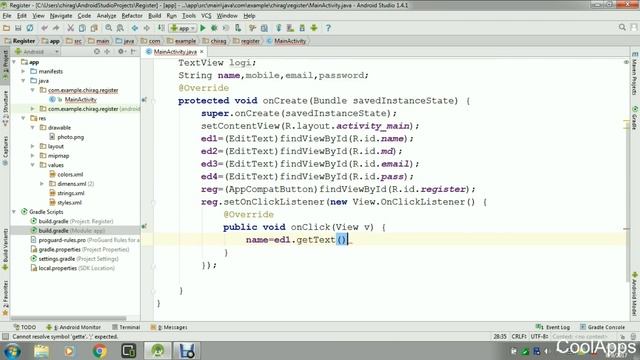
Task: Click the Synchronize toolbar icon
Action: 30,28
